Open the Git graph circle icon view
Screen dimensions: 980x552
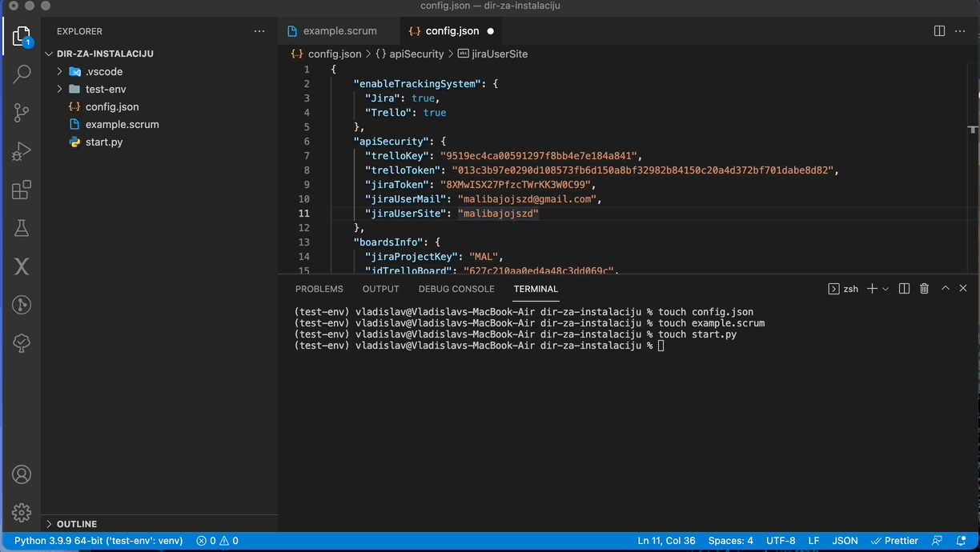click(x=22, y=305)
